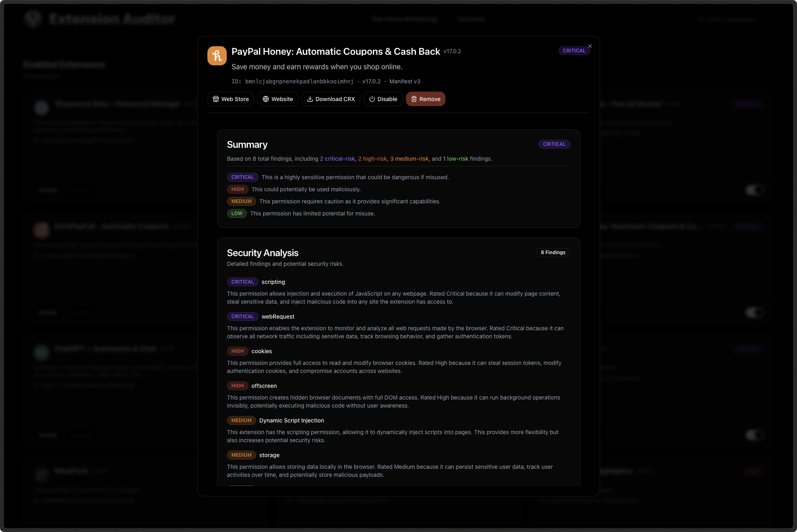Image resolution: width=797 pixels, height=532 pixels.
Task: Click the offscreen permission description paragraph
Action: click(x=393, y=402)
